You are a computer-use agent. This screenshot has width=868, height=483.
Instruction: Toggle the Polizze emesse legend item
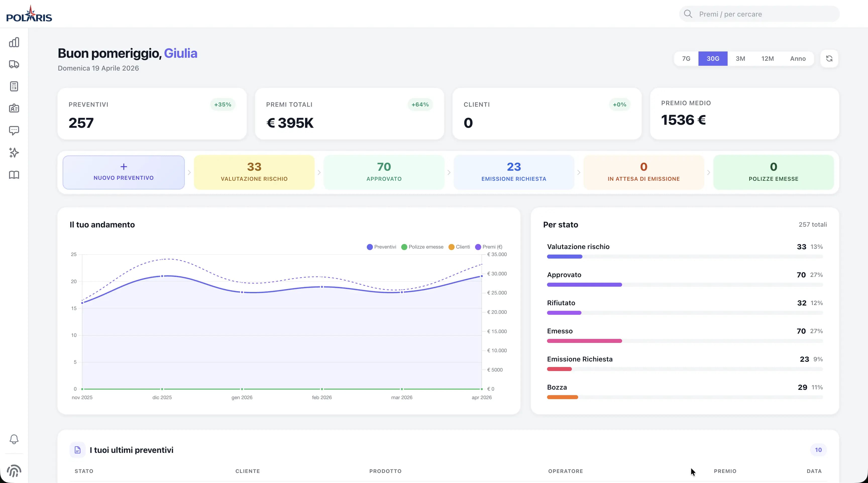(422, 247)
